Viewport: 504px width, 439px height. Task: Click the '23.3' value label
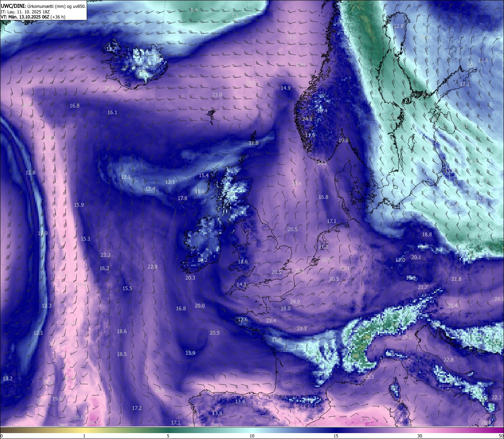pos(302,328)
